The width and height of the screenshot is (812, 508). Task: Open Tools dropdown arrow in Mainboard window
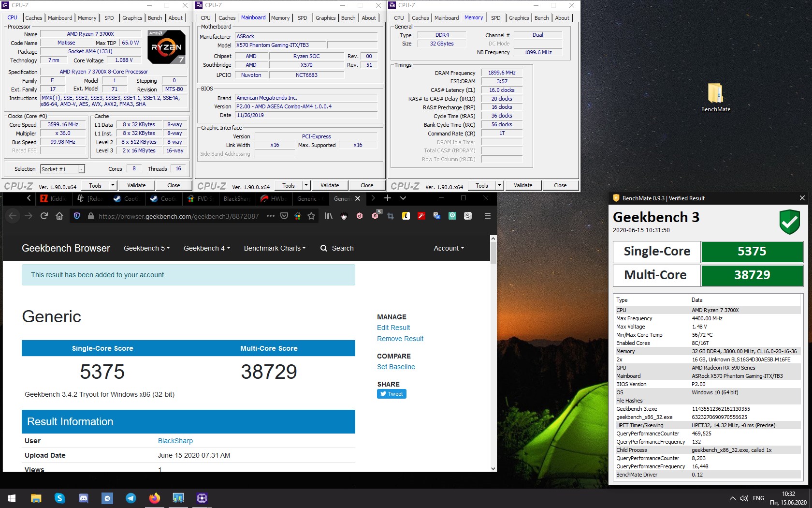(306, 185)
